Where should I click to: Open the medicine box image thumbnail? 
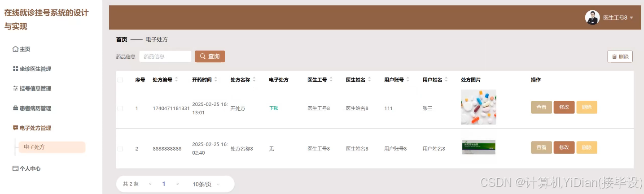478,147
